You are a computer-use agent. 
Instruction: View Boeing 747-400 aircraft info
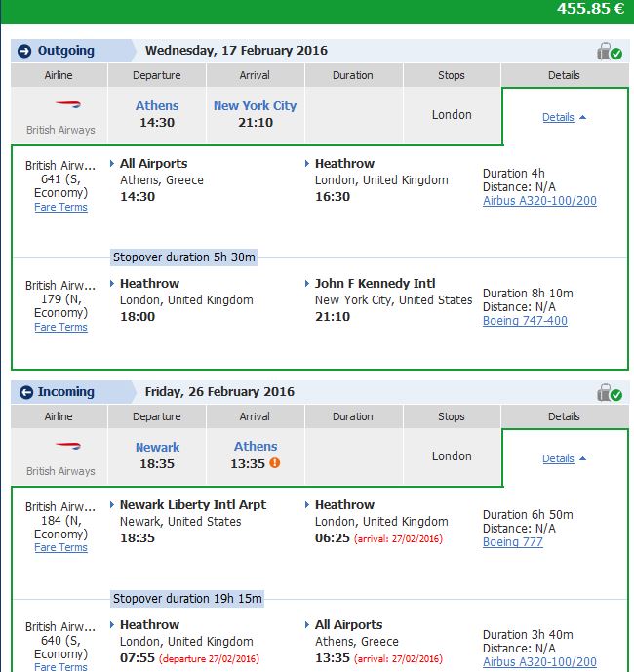tap(525, 321)
